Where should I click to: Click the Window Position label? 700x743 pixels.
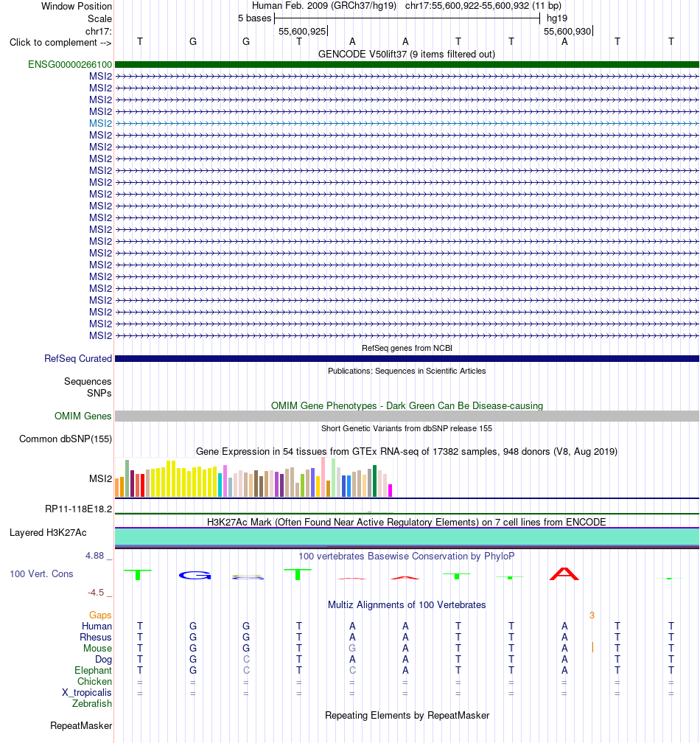[77, 7]
